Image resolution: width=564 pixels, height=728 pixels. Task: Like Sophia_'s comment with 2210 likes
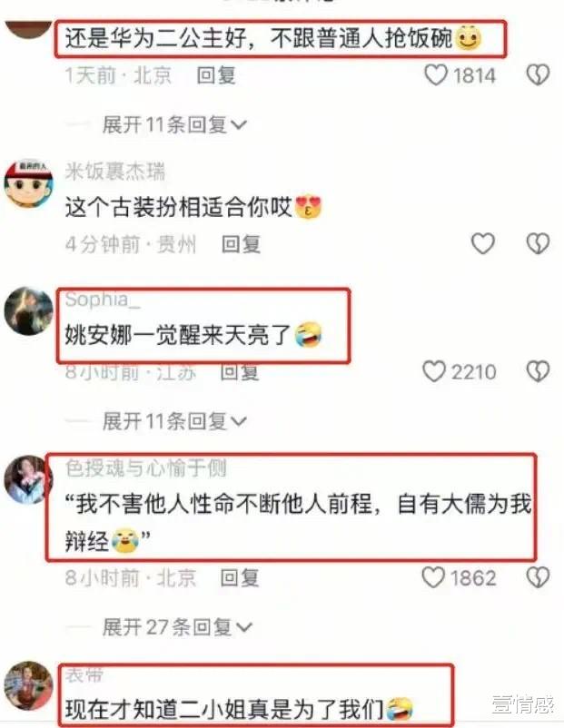(x=434, y=371)
